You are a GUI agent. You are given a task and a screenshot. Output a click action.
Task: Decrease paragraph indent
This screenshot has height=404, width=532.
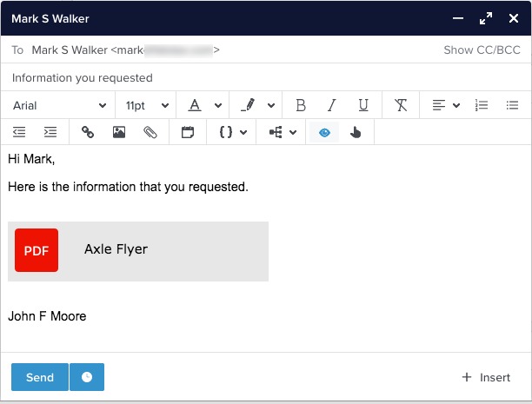pyautogui.click(x=19, y=132)
